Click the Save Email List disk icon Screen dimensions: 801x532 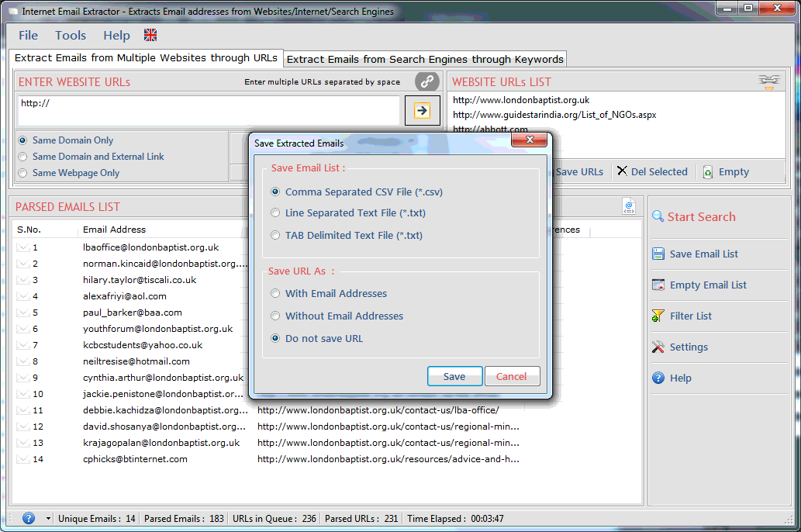pos(658,254)
